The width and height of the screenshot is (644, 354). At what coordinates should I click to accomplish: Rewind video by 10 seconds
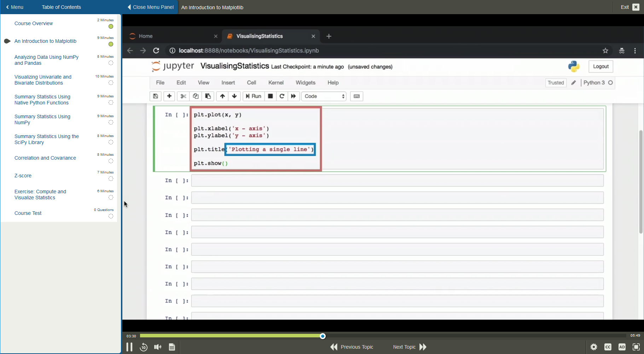[x=143, y=347]
